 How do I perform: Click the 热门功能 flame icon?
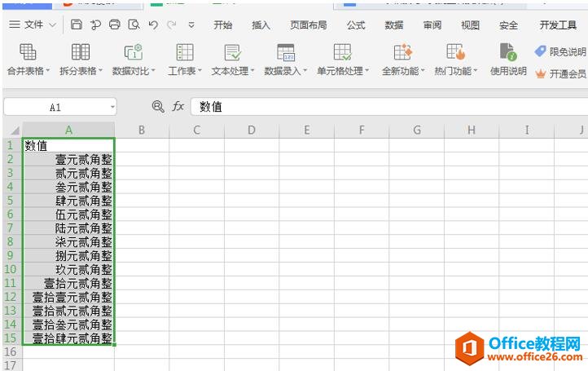click(455, 52)
